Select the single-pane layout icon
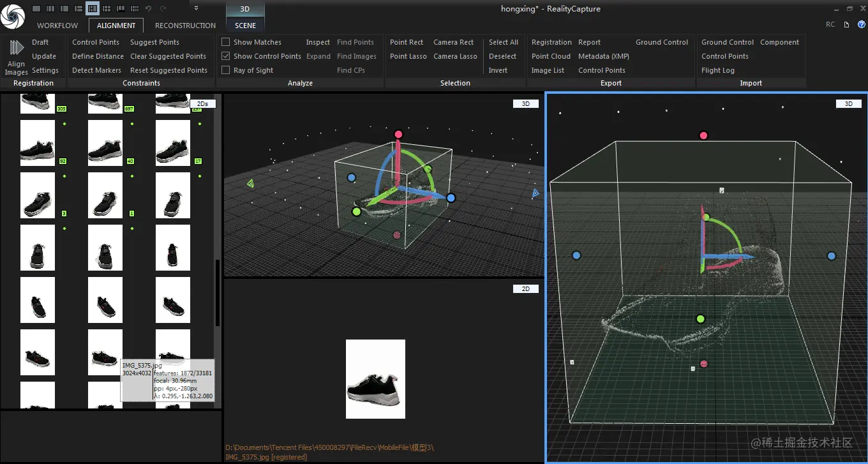 [x=36, y=8]
